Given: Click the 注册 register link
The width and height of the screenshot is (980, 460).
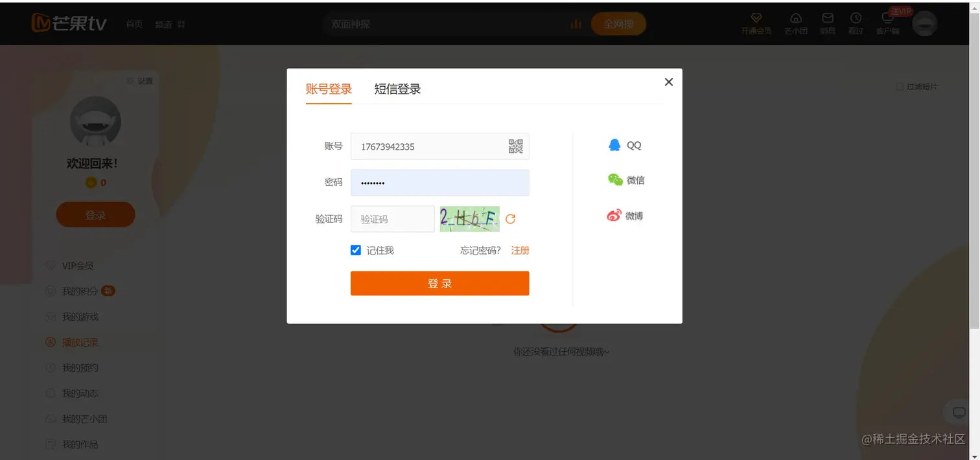Looking at the screenshot, I should click(520, 250).
